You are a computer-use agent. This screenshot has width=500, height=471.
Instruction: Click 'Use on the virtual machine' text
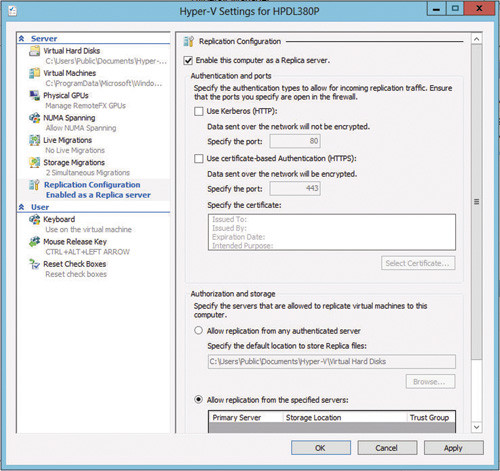coord(89,230)
